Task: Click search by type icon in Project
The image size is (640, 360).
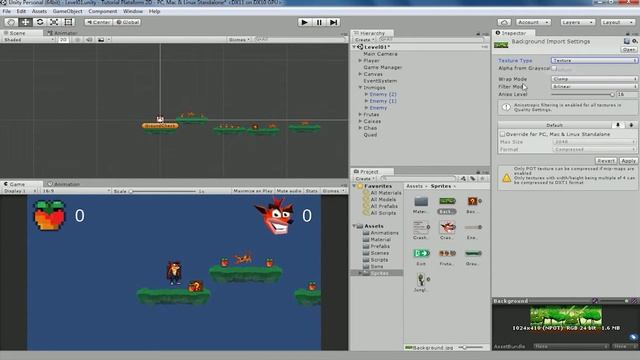Action: (x=463, y=178)
